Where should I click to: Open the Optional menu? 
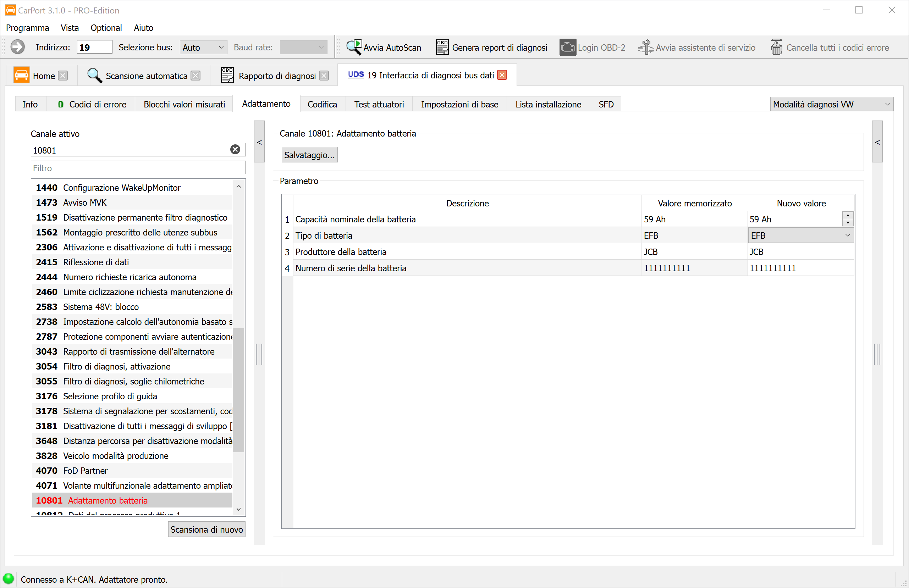coord(106,28)
